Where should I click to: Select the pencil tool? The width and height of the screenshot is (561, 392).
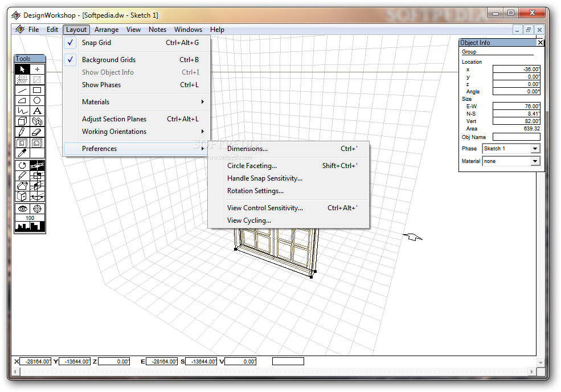coord(22,132)
